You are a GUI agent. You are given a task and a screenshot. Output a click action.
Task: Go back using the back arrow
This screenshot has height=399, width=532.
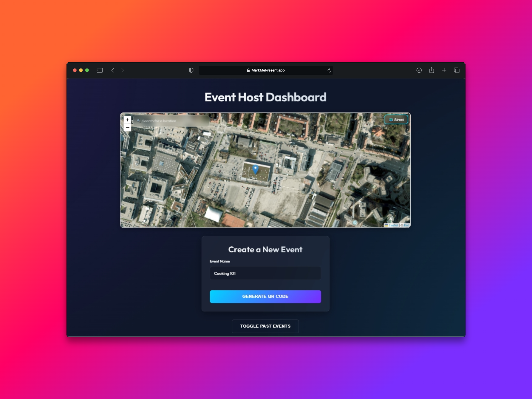(113, 70)
